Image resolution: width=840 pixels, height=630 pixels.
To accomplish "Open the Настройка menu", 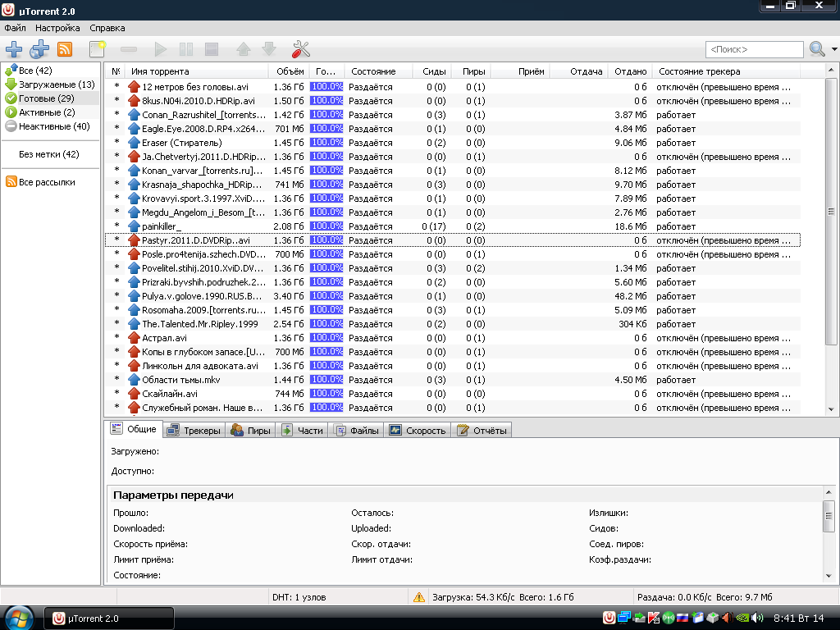I will click(57, 28).
